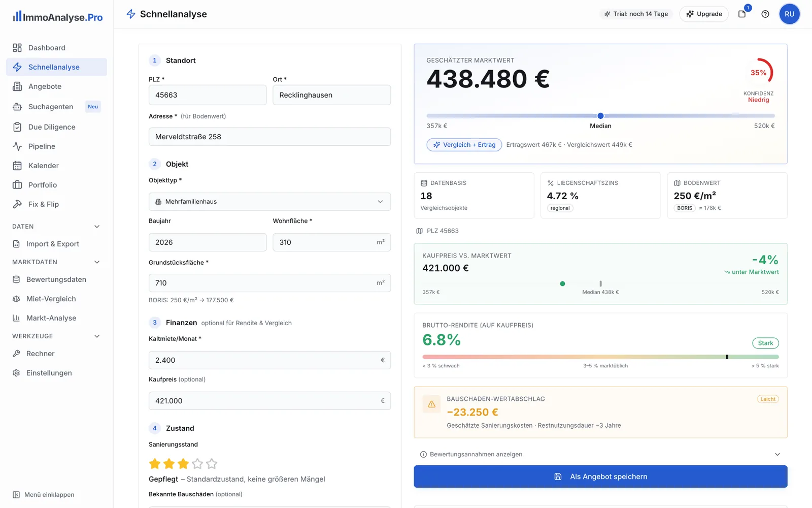Click the green Kaufpreis dot on the comparison bar
Screen dimensions: 812x508
tap(562, 284)
